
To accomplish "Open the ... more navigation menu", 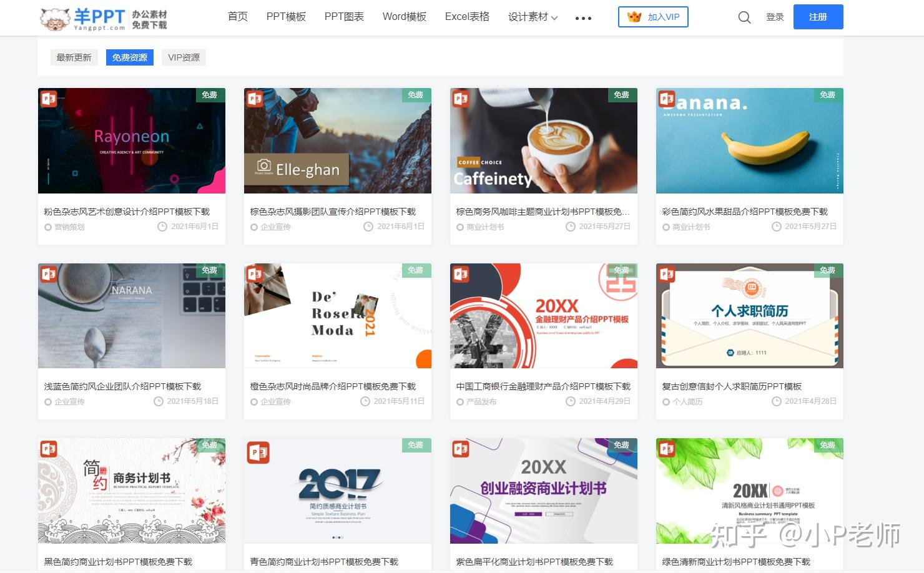I will pyautogui.click(x=583, y=17).
